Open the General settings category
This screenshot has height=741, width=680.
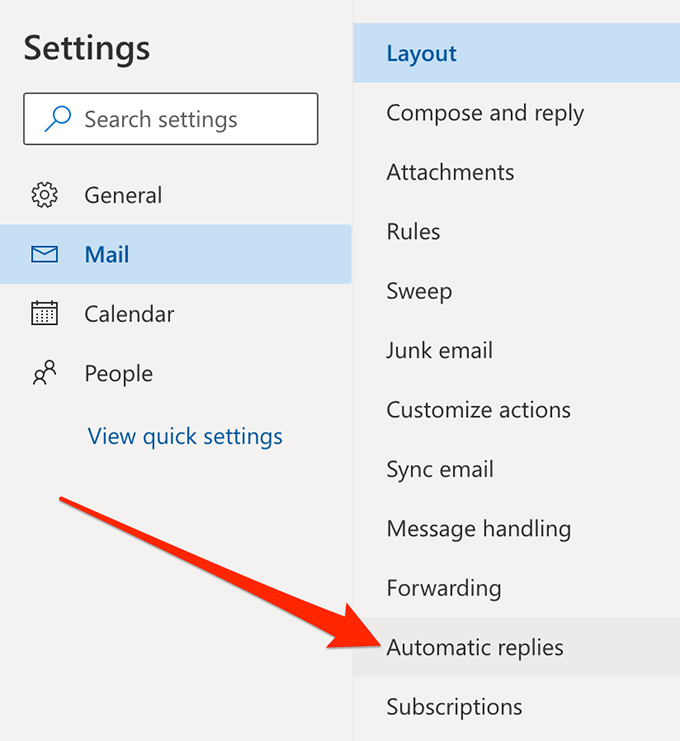coord(175,195)
